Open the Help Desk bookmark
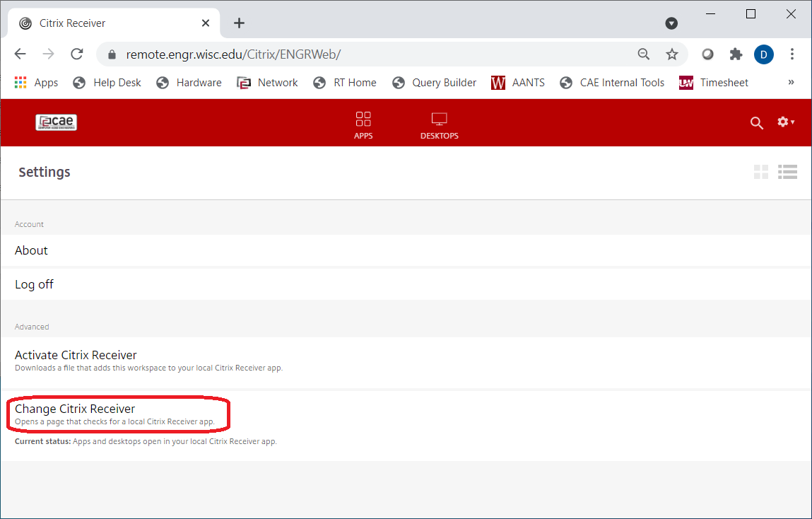This screenshot has height=519, width=812. [107, 82]
